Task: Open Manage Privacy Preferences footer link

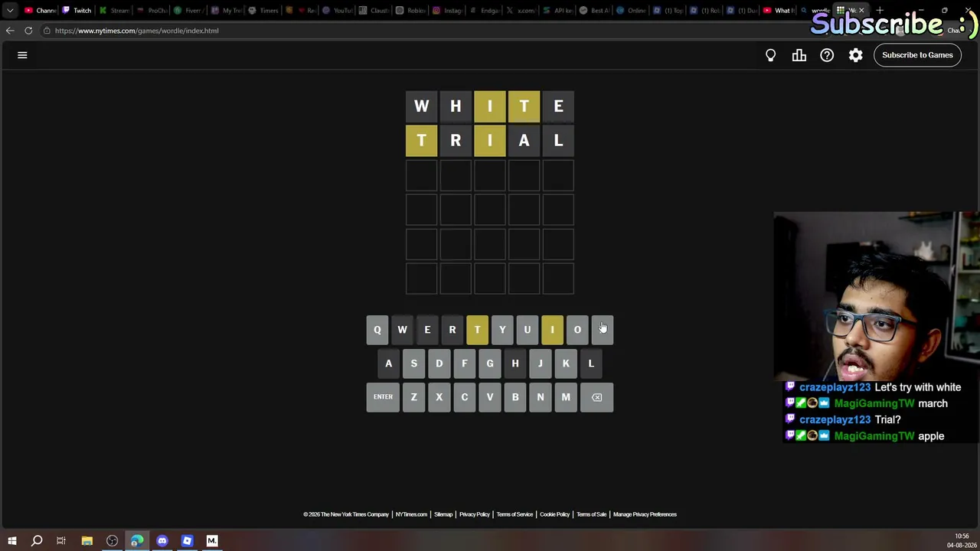Action: 645,514
